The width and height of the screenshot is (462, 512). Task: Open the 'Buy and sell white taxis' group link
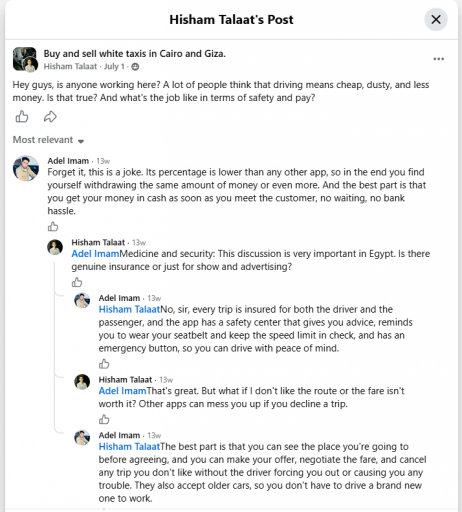pos(135,54)
